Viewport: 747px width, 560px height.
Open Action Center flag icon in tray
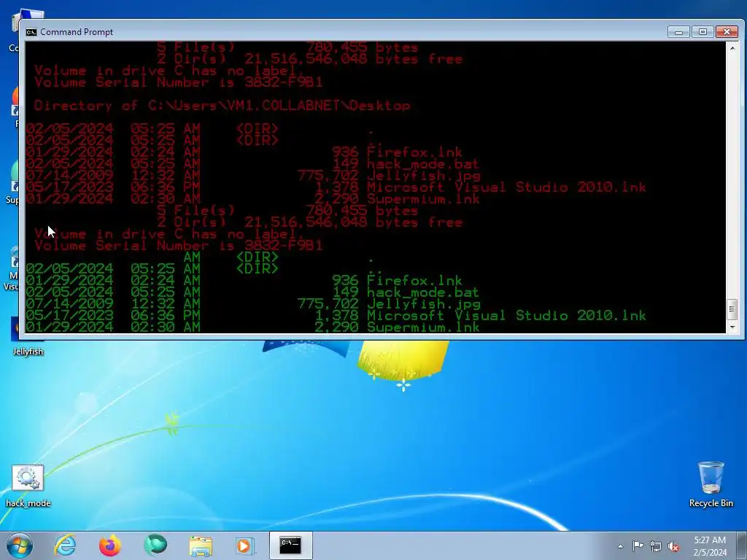pyautogui.click(x=638, y=546)
